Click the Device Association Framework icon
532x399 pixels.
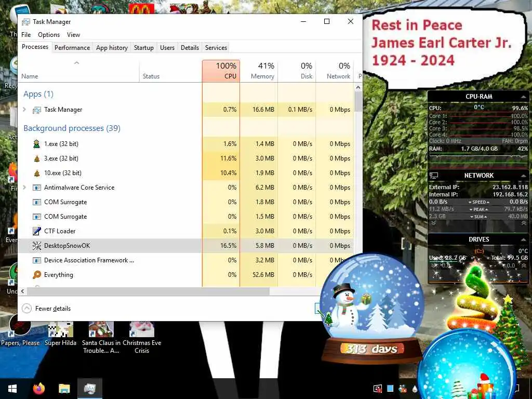[37, 260]
